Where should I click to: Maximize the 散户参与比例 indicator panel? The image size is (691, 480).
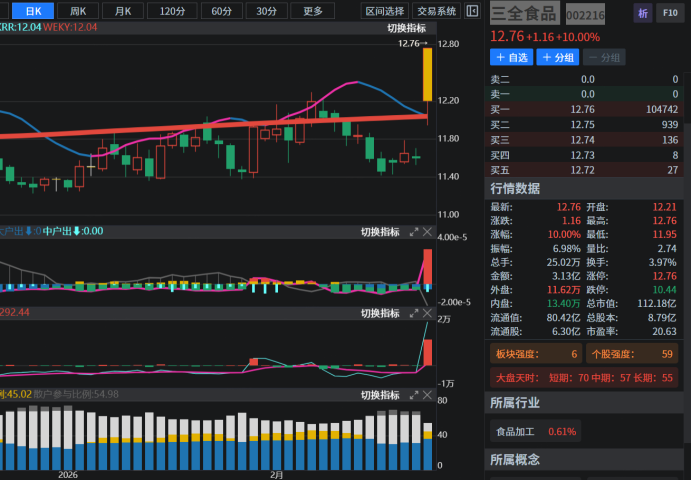coord(414,395)
